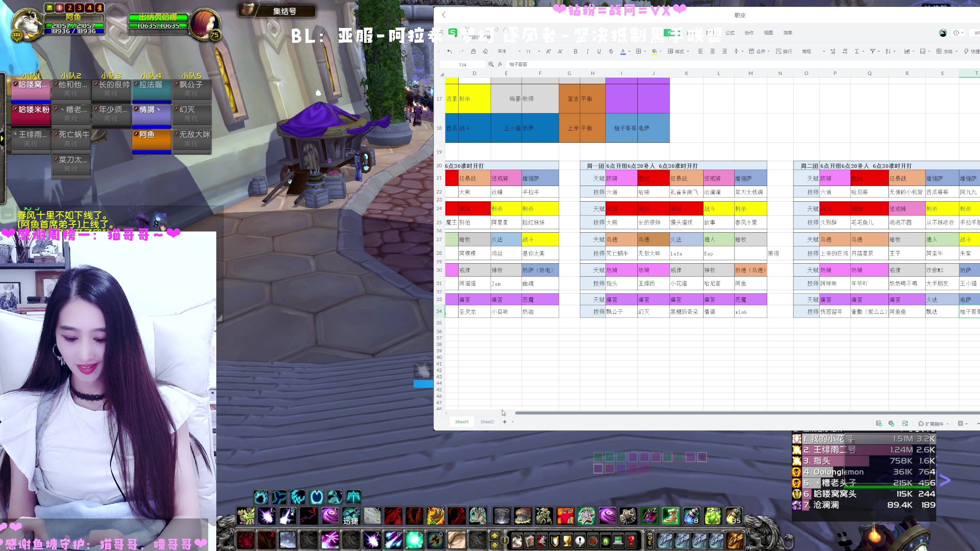Click the insert image icon
Viewport: 980px width, 551px height.
coord(923,51)
